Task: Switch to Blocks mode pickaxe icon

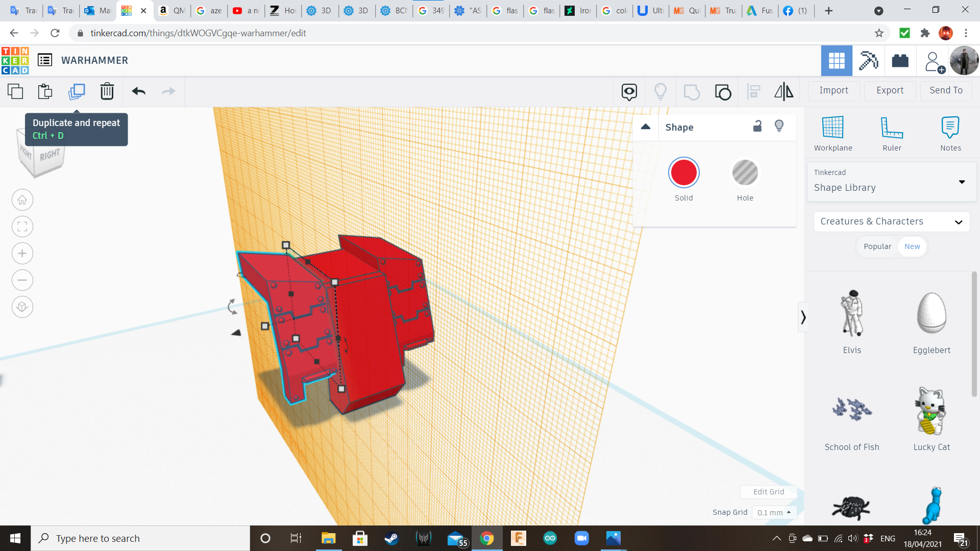Action: [868, 61]
